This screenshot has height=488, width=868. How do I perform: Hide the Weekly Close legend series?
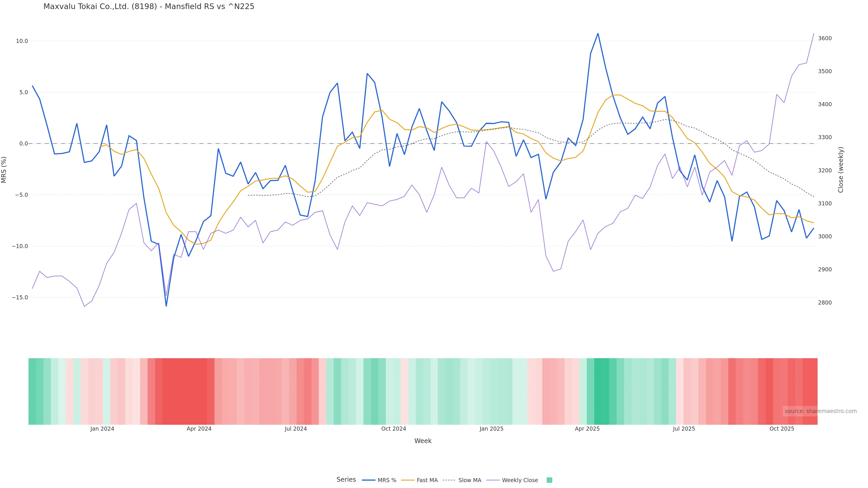(x=520, y=480)
